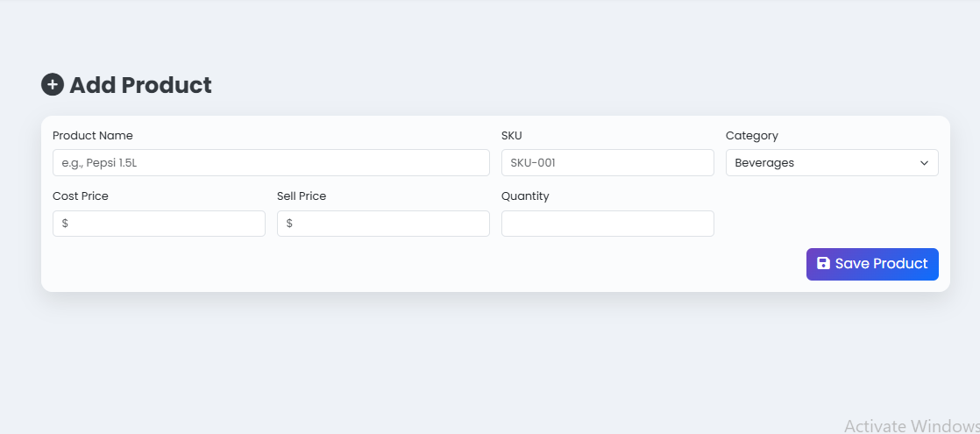
Task: Click the plus circle icon beside Add Product
Action: pyautogui.click(x=53, y=85)
